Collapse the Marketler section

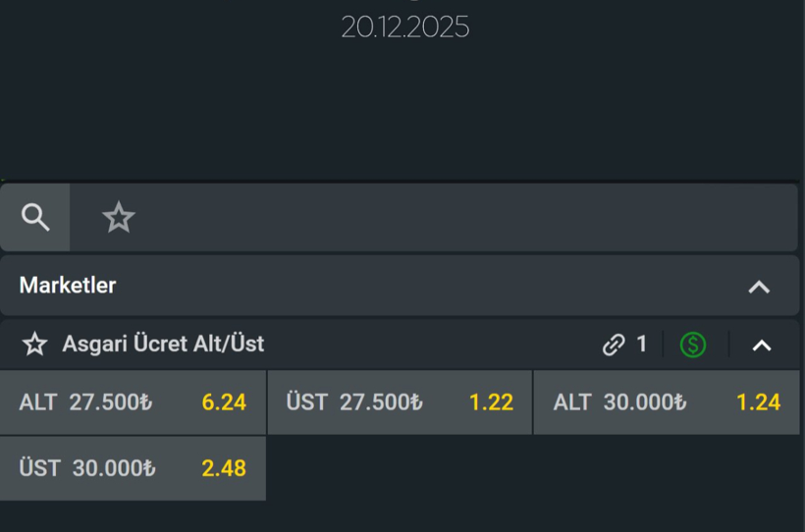(759, 287)
